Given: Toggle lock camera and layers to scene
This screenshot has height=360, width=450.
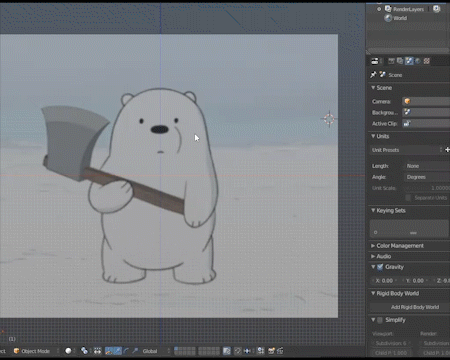Looking at the screenshot, I should click(227, 351).
